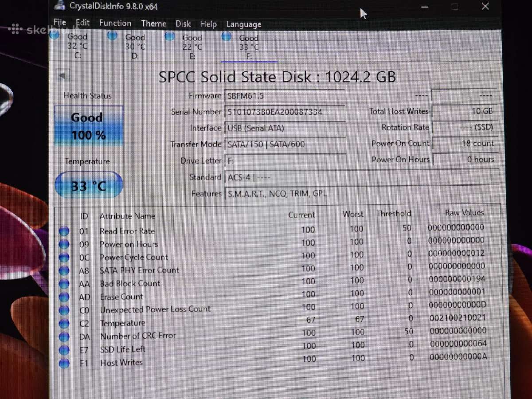Open the Help menu
Screen dimensions: 532x399
tap(208, 24)
